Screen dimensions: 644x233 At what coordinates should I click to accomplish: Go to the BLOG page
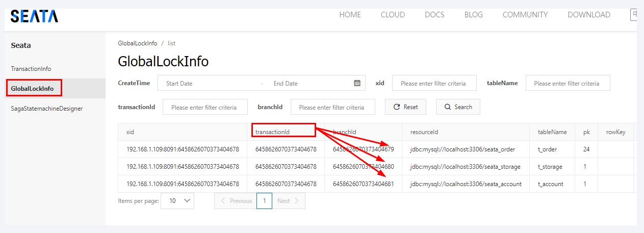(473, 15)
